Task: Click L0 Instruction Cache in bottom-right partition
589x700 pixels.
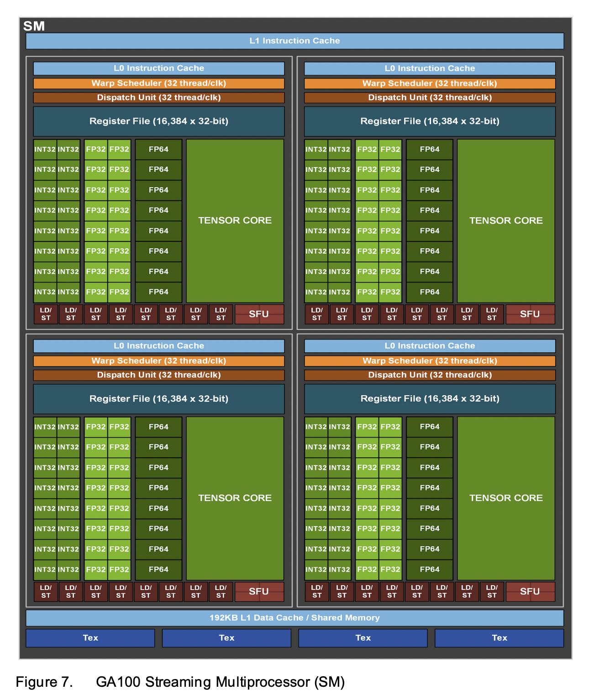Action: tap(430, 346)
